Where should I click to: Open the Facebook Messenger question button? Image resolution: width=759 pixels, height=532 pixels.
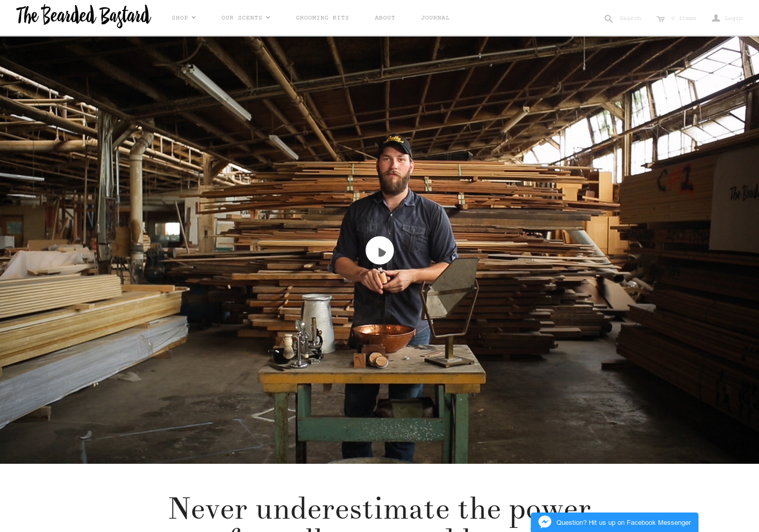click(x=614, y=522)
